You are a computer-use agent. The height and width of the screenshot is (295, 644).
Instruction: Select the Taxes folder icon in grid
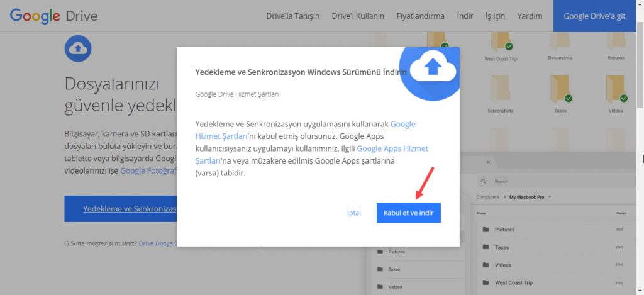[560, 89]
